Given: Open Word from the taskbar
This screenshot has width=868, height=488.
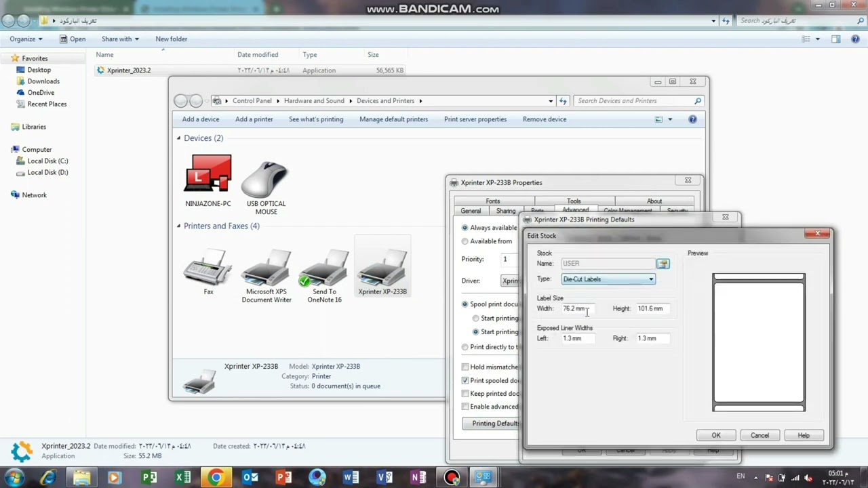Looking at the screenshot, I should coord(351,478).
